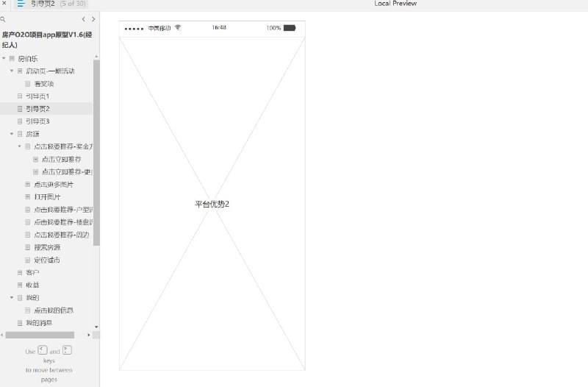Collapse the 房源 tree node
The image size is (588, 387).
12,134
